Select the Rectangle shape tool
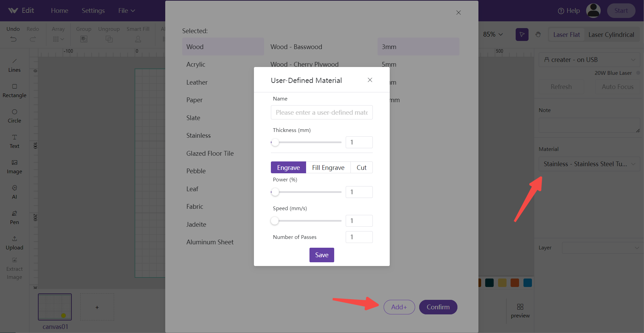Image resolution: width=644 pixels, height=333 pixels. pos(14,91)
